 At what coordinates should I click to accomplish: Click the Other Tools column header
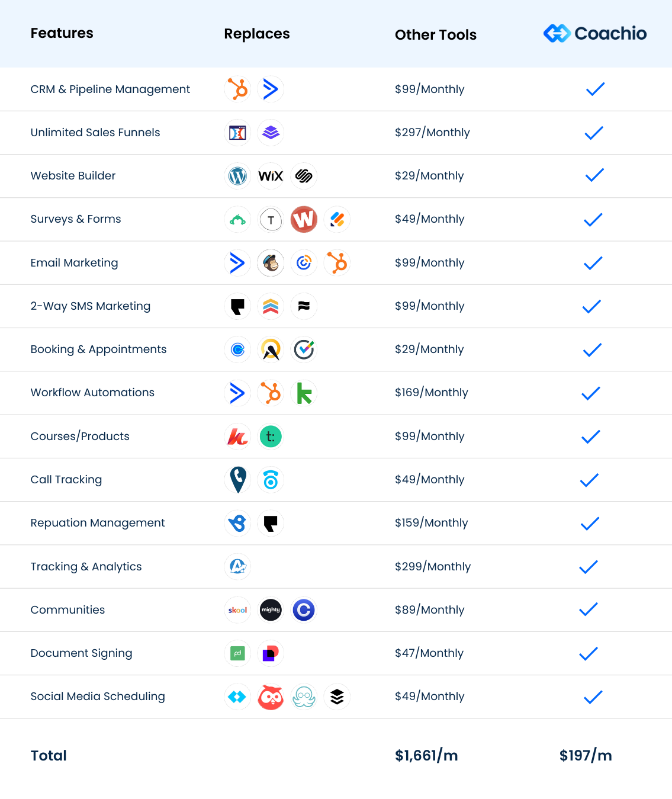pyautogui.click(x=436, y=35)
